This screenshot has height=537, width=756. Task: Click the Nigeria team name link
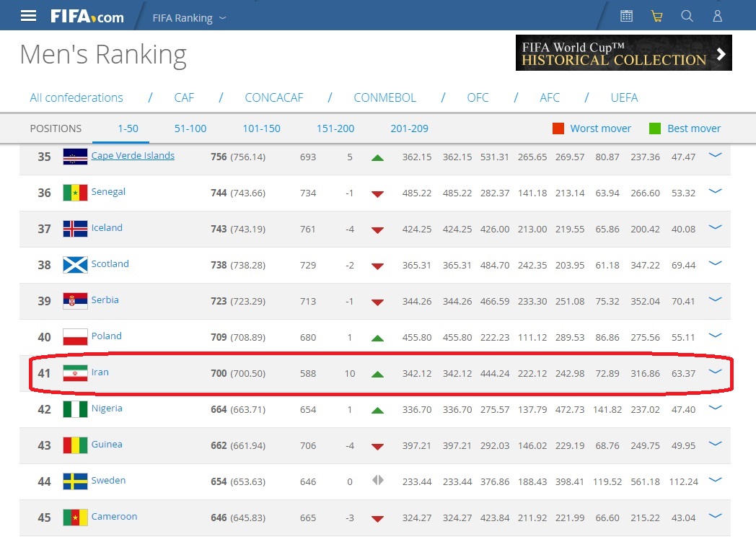(108, 409)
